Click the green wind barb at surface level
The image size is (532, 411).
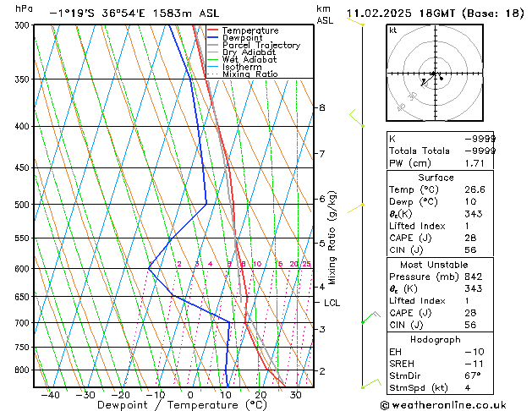[x=371, y=384]
